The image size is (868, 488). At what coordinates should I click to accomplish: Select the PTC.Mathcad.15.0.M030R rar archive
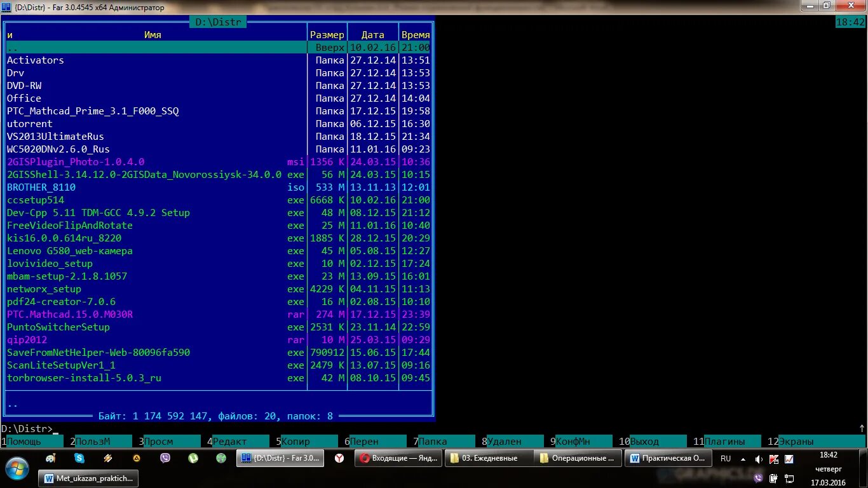[x=218, y=315]
